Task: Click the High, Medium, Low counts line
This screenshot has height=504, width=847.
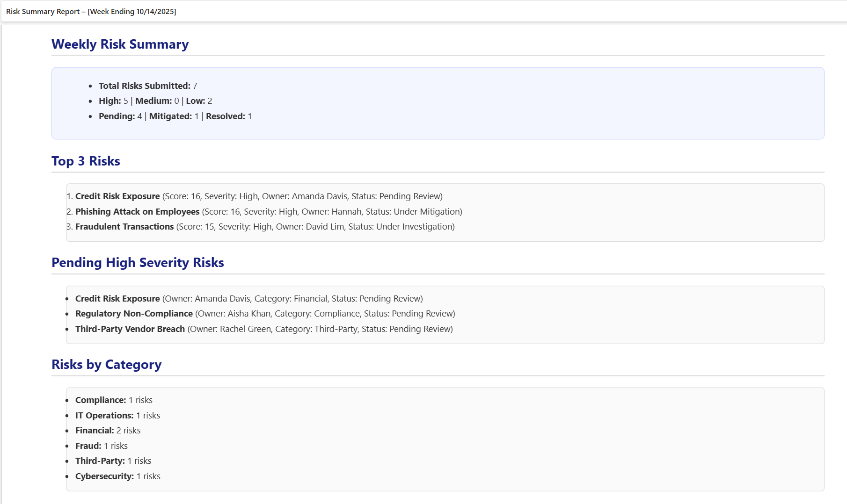Action: coord(155,101)
